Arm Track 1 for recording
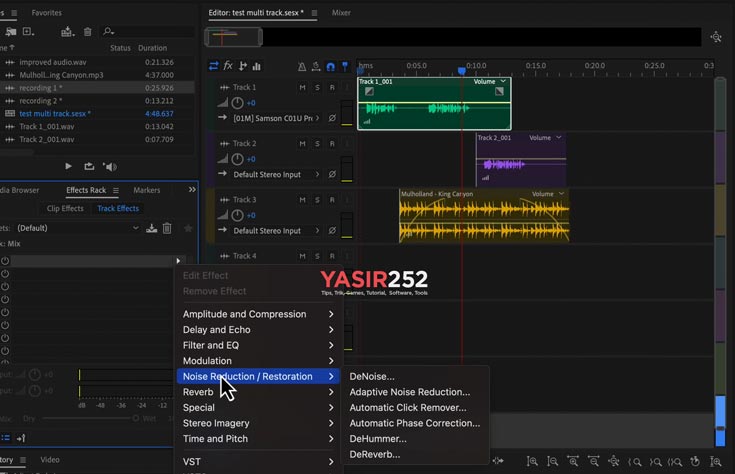This screenshot has height=474, width=735. (332, 87)
